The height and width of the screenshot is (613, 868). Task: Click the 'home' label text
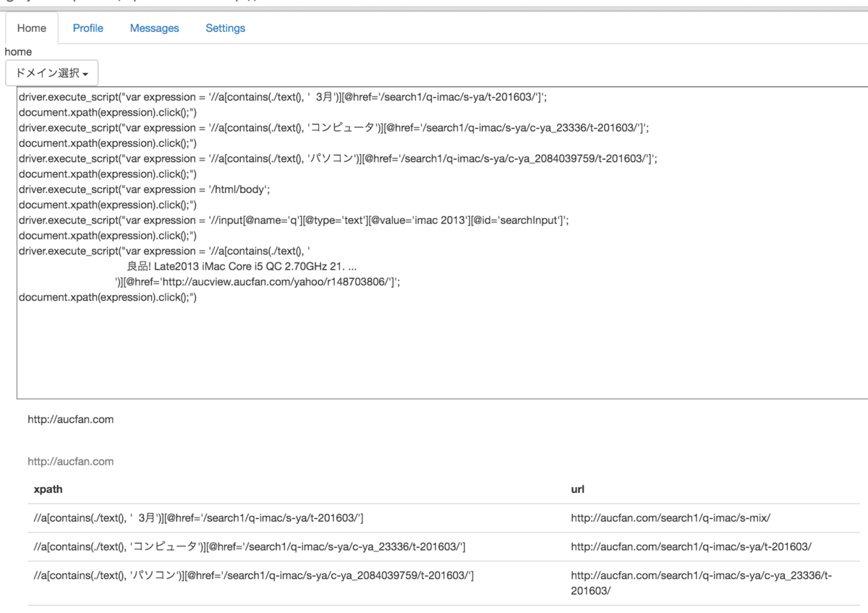[18, 52]
